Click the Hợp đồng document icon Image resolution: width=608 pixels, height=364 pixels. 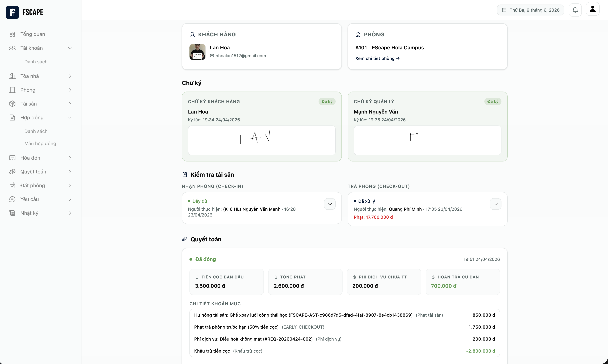[12, 118]
